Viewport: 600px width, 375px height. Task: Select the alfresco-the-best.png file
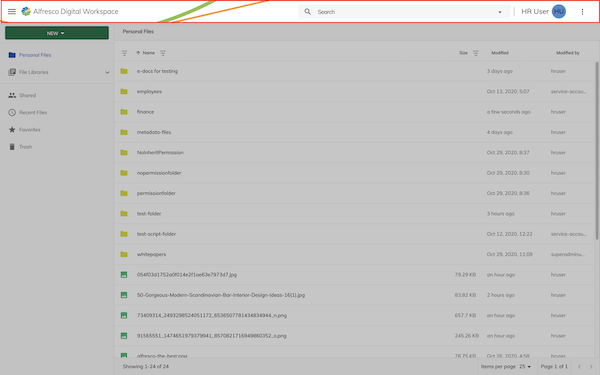(x=162, y=356)
